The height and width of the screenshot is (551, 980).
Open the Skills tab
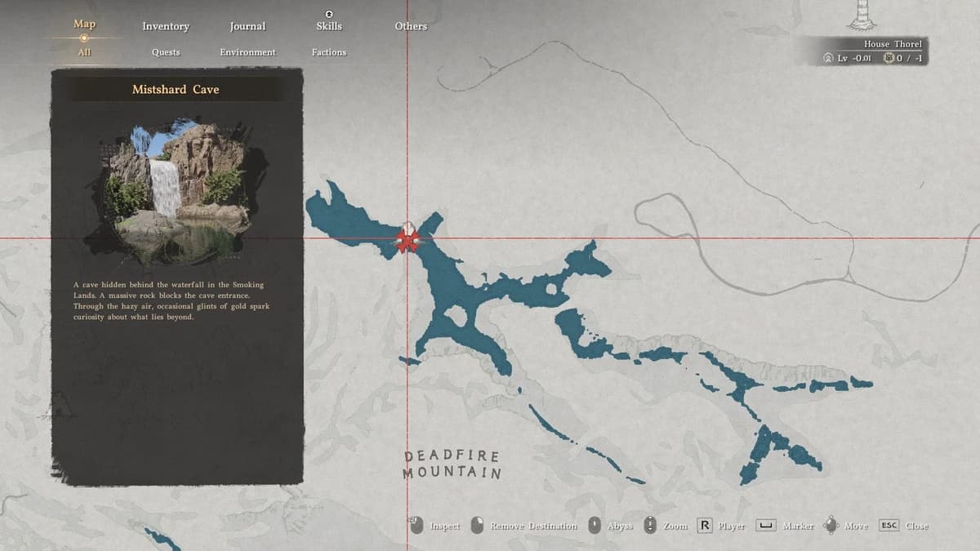[329, 26]
